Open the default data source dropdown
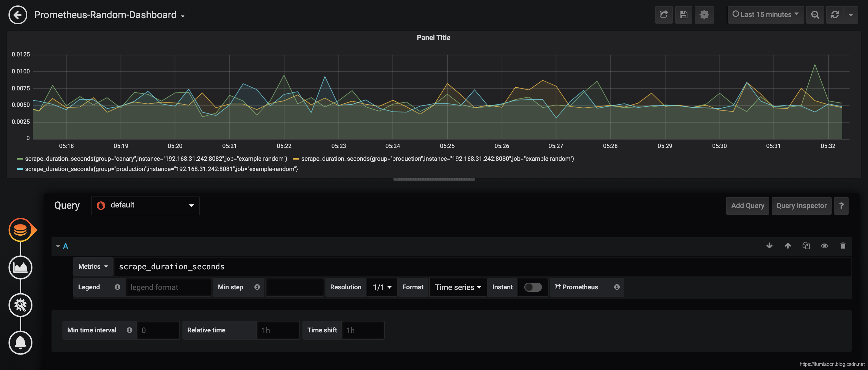 (x=145, y=205)
